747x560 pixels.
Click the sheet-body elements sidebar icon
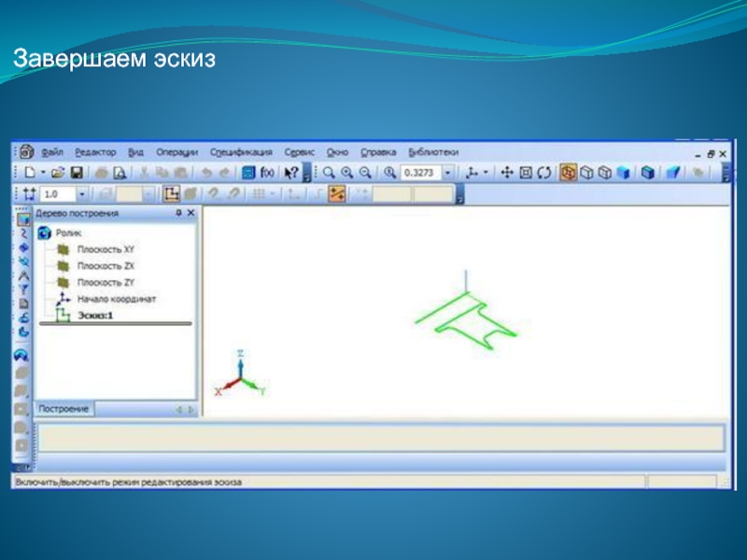(x=23, y=317)
